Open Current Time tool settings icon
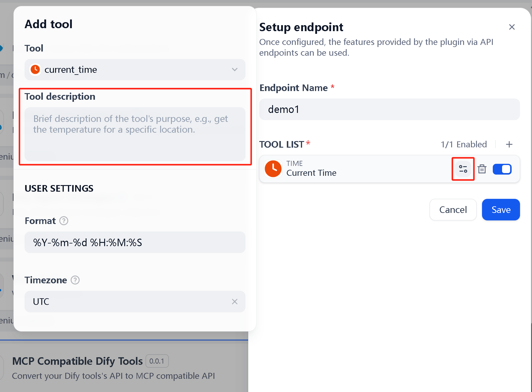532x392 pixels. tap(463, 169)
